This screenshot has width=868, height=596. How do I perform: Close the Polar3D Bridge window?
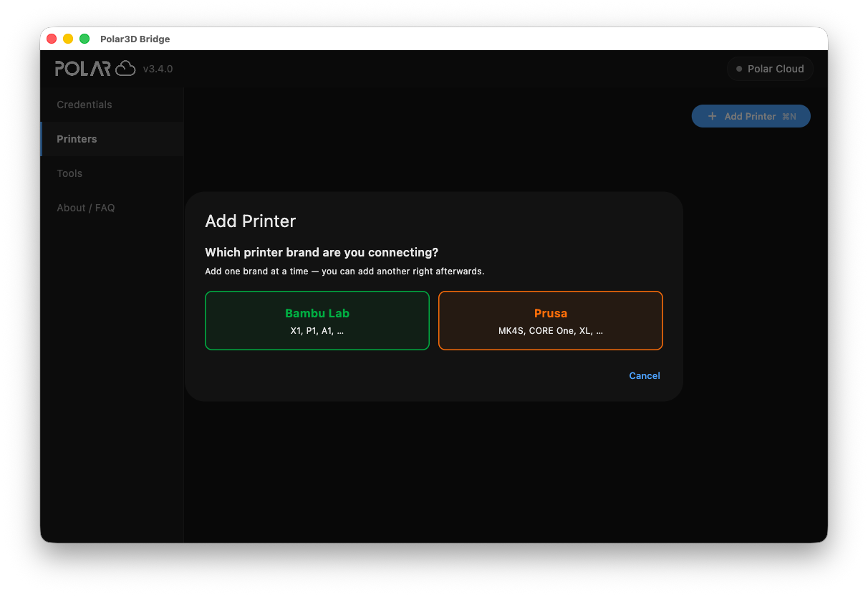click(52, 39)
